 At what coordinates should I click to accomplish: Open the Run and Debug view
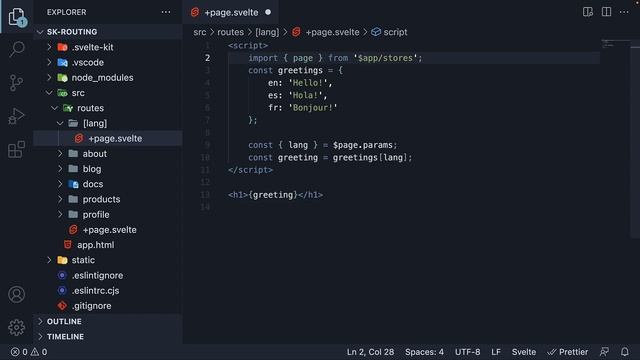(x=16, y=116)
